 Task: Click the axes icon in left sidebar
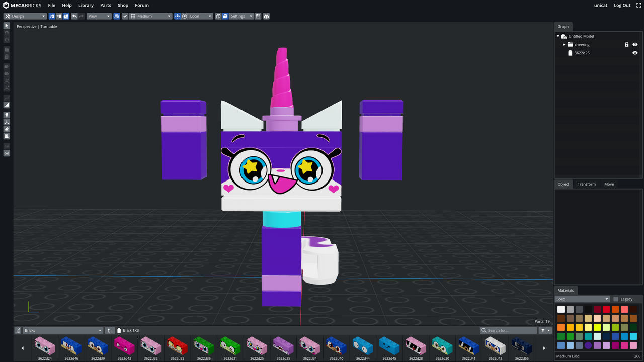[7, 122]
